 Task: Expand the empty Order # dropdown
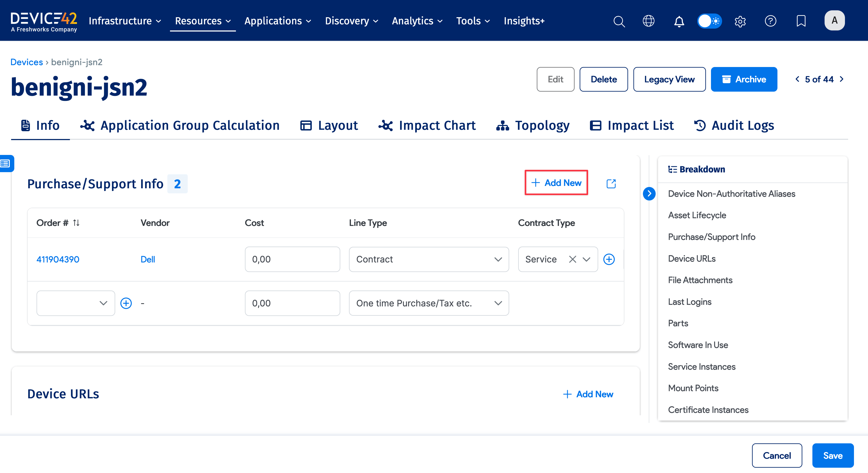tap(75, 303)
